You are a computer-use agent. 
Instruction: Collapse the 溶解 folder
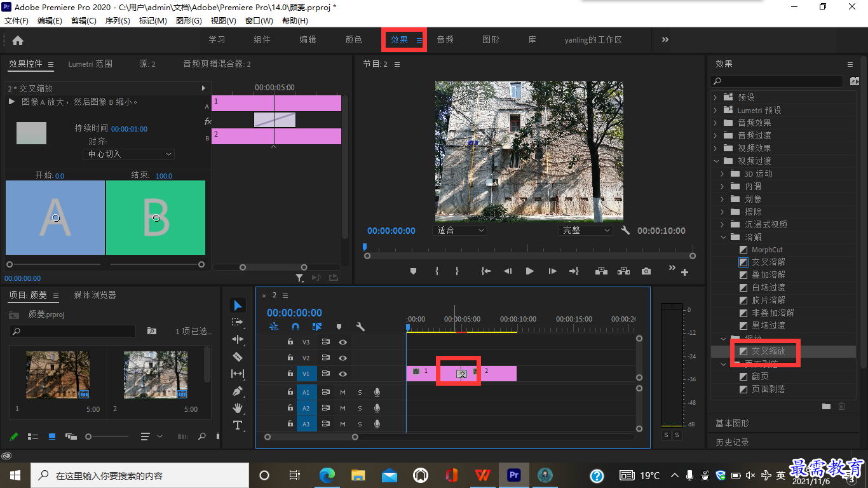722,237
